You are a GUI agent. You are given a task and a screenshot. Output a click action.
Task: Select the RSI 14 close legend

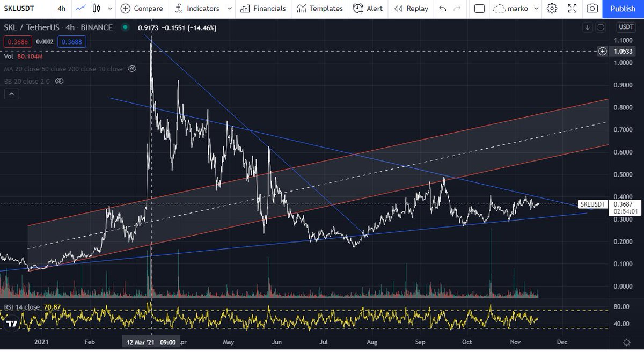click(x=22, y=307)
